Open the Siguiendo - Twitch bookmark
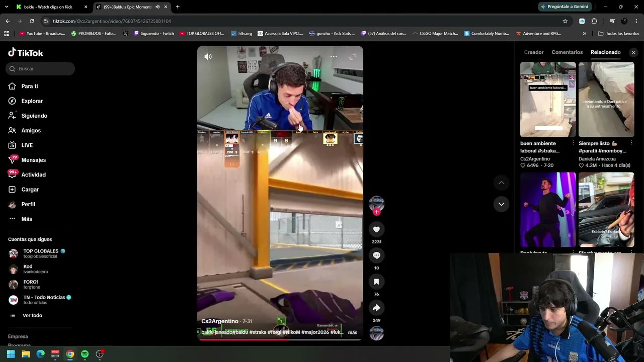This screenshot has height=362, width=644. tap(153, 34)
